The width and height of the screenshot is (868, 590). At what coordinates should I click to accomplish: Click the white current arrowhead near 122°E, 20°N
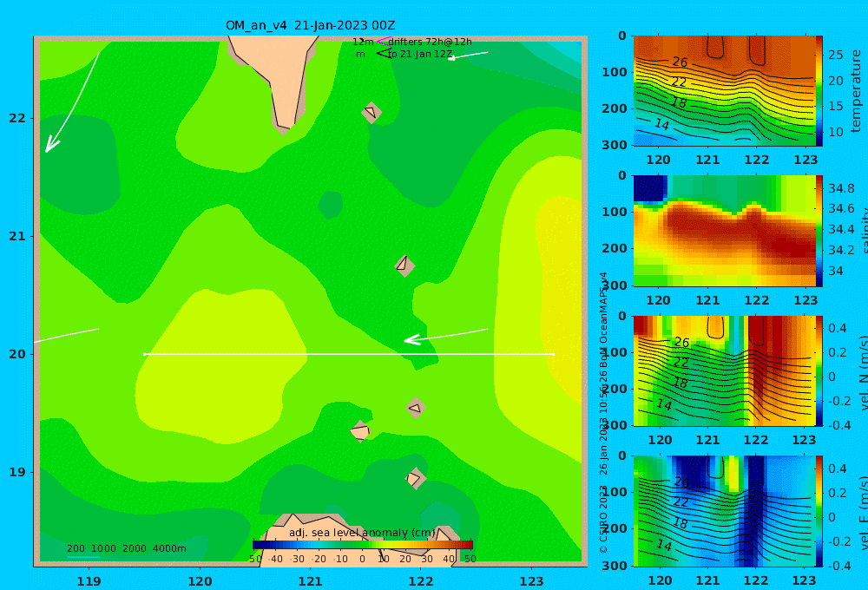pos(412,340)
